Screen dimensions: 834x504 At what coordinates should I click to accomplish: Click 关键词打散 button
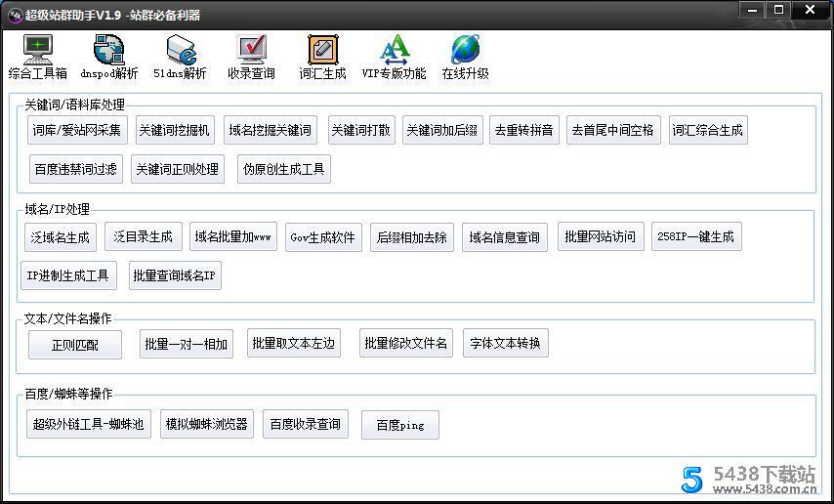click(361, 130)
